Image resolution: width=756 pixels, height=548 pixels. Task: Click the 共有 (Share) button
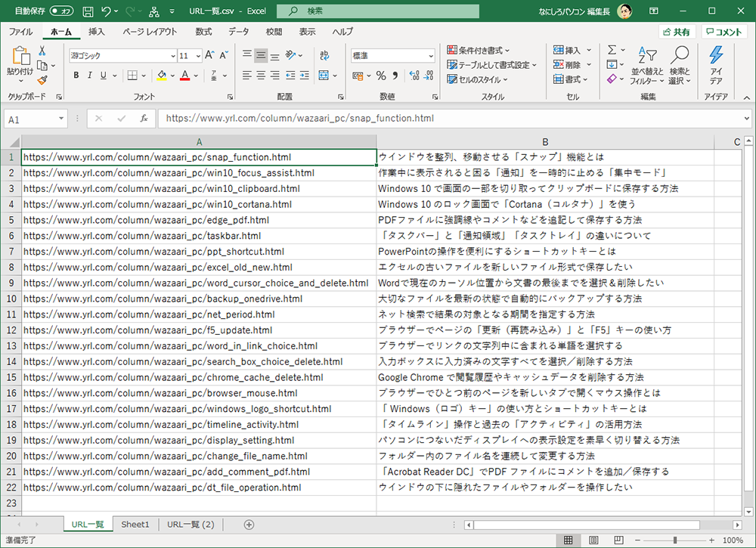(x=677, y=32)
